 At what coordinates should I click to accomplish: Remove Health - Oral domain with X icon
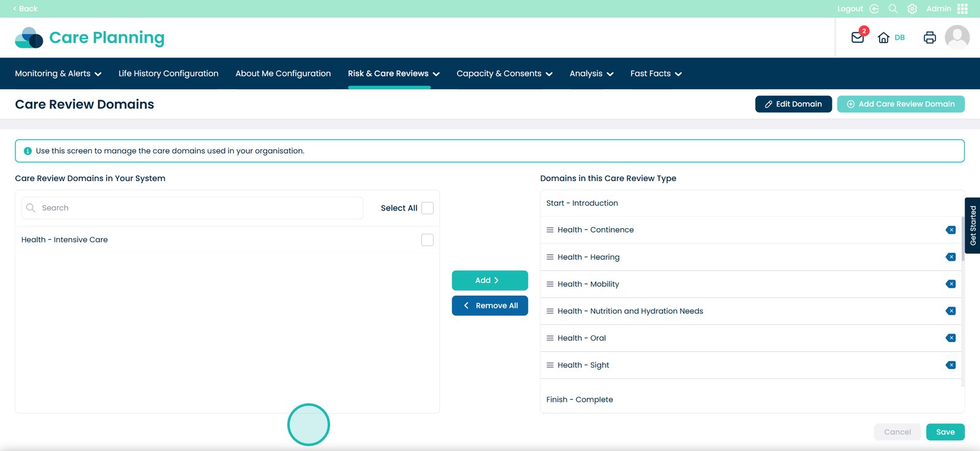(x=951, y=338)
